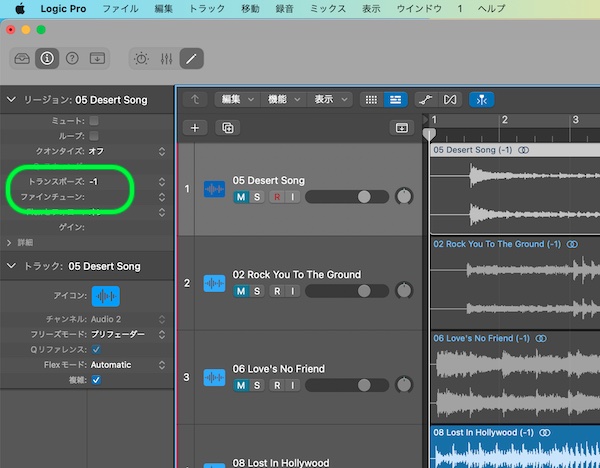Screen dimensions: 600x468
Task: Click the 02 Rock You To The Ground track icon
Action: tap(214, 284)
